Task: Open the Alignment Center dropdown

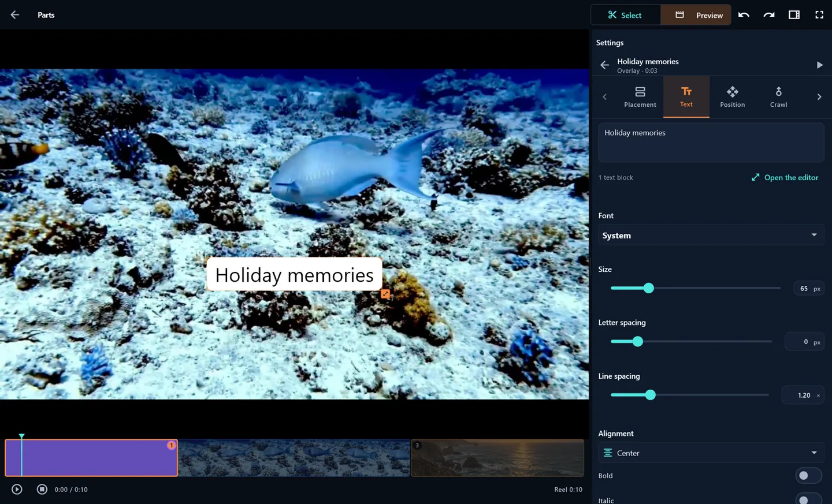Action: tap(711, 453)
